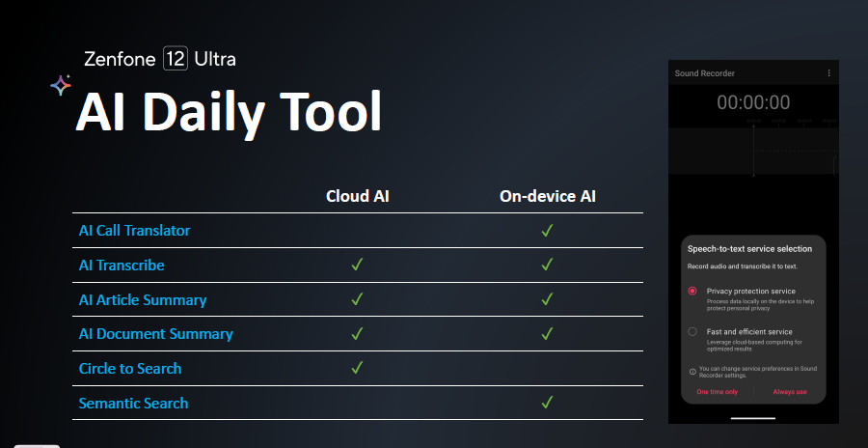
Task: Click the Cloud AI column header
Action: coord(357,197)
